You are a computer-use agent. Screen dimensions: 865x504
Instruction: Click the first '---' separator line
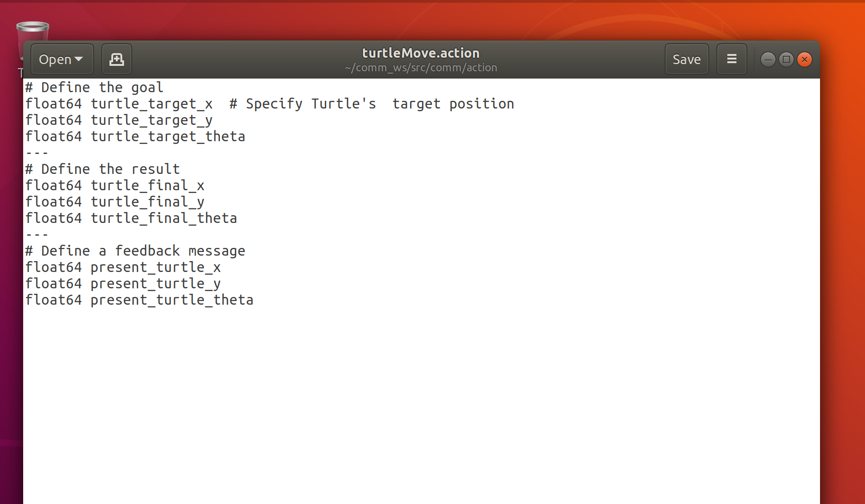(x=37, y=153)
